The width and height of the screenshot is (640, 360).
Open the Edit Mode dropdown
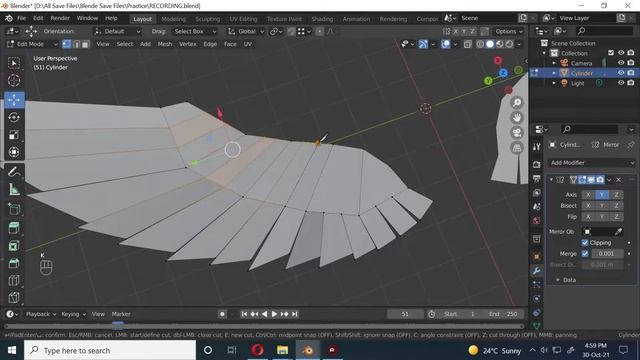(32, 44)
